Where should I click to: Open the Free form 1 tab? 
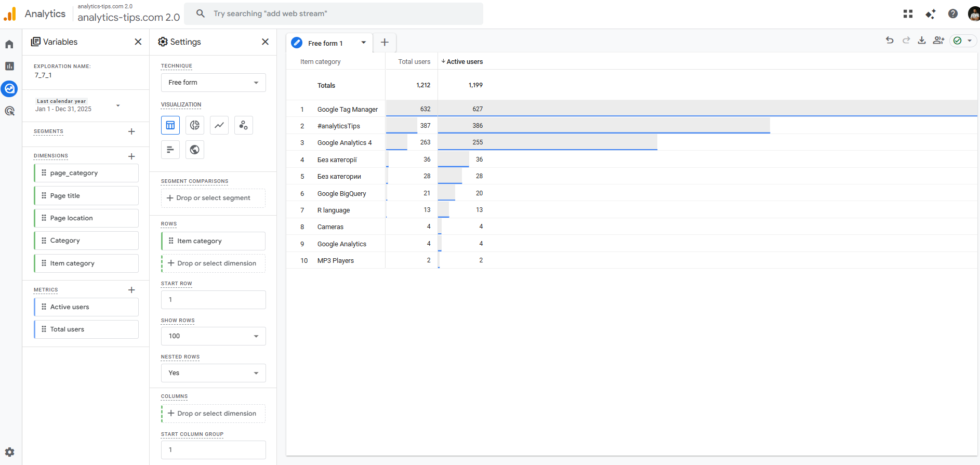click(x=325, y=43)
